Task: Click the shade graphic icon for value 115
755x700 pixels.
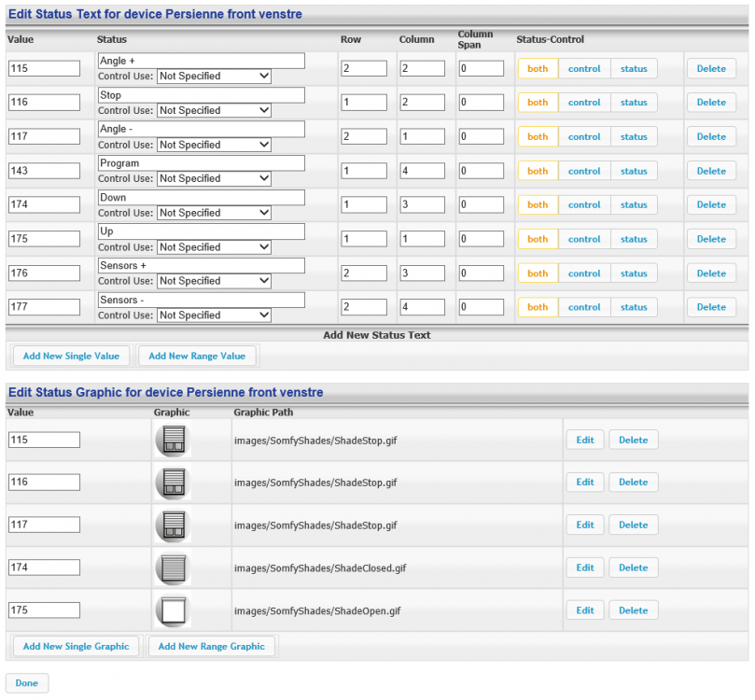Action: point(172,440)
